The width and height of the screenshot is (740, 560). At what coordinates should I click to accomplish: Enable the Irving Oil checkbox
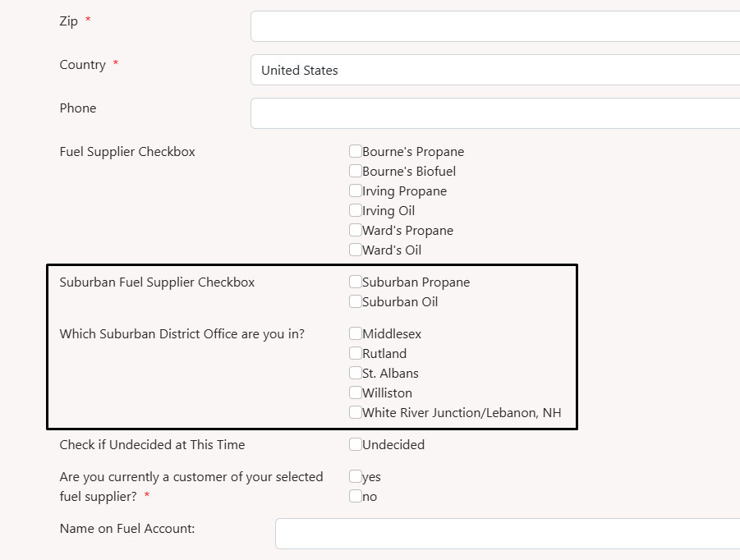coord(356,210)
